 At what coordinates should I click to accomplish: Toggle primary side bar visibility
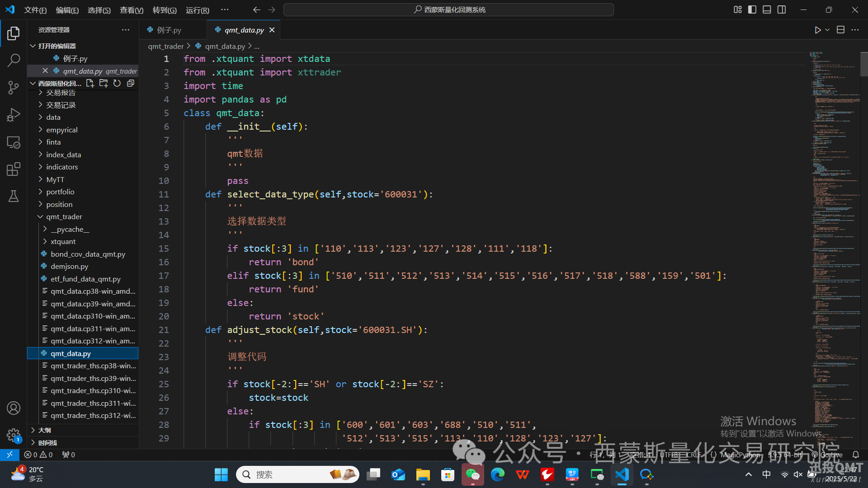coord(752,9)
